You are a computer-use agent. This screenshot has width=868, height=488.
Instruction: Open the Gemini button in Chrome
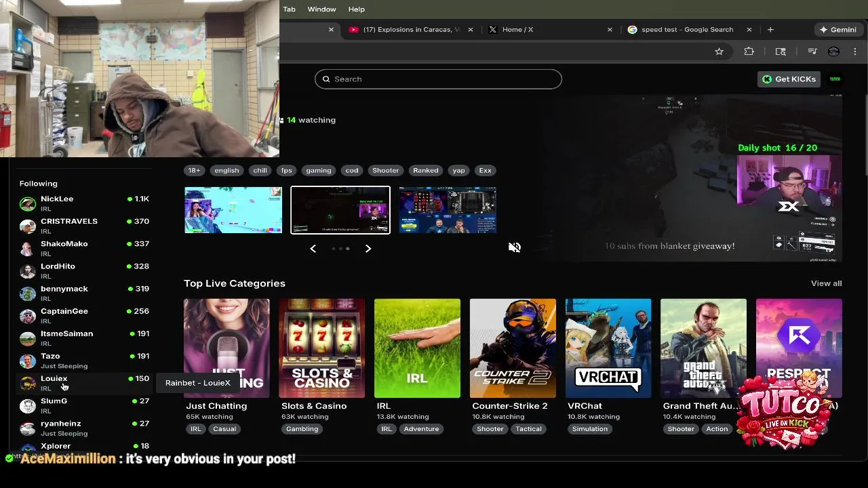tap(838, 30)
